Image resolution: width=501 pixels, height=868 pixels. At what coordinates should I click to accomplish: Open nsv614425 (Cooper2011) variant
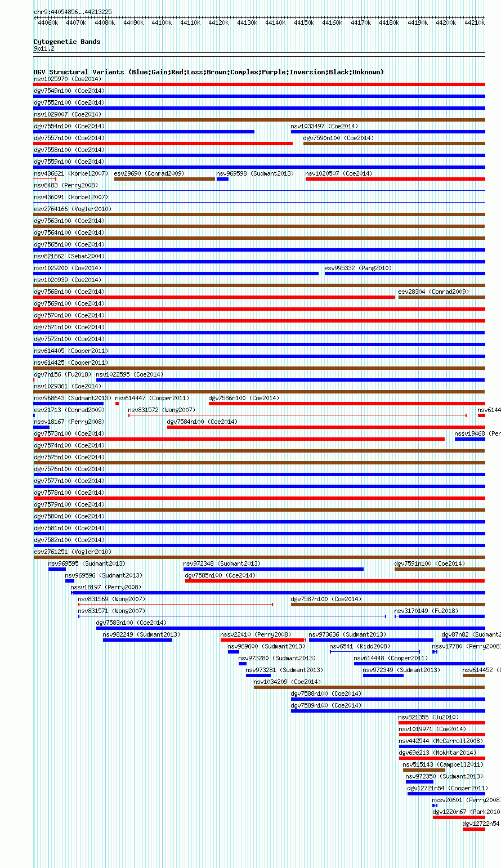71,363
